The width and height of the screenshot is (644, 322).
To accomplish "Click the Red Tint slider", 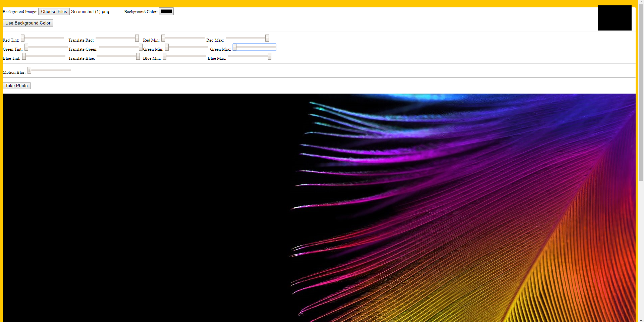I will [42, 38].
